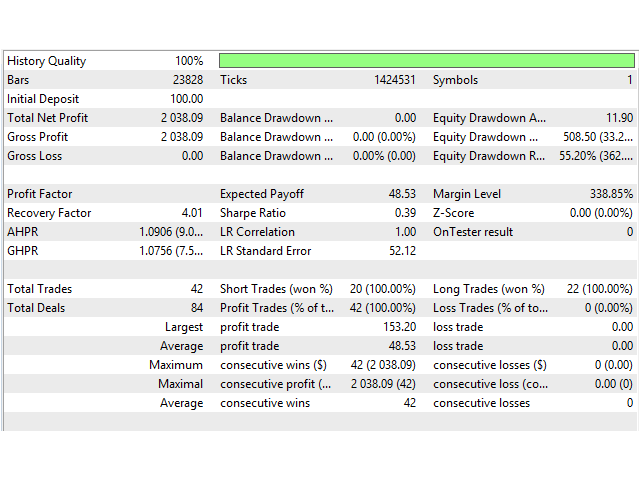Click the LR Correlation value 1.00
Viewport: 640px width, 480px height.
point(404,232)
